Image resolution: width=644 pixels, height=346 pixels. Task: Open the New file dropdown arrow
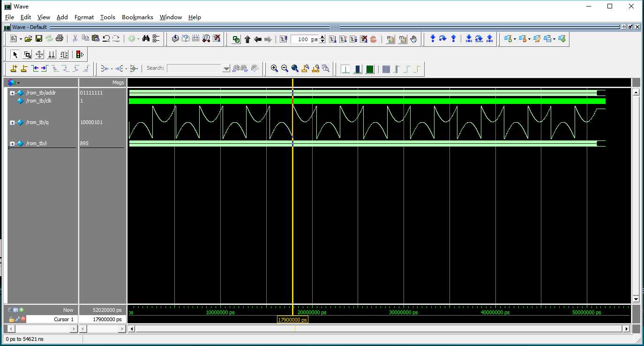coord(21,39)
